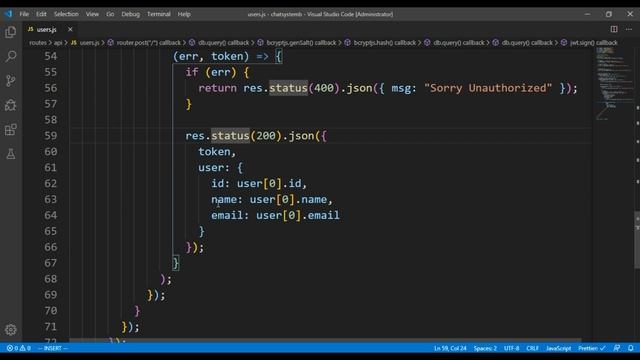
Task: Open the View menu
Action: coord(92,14)
